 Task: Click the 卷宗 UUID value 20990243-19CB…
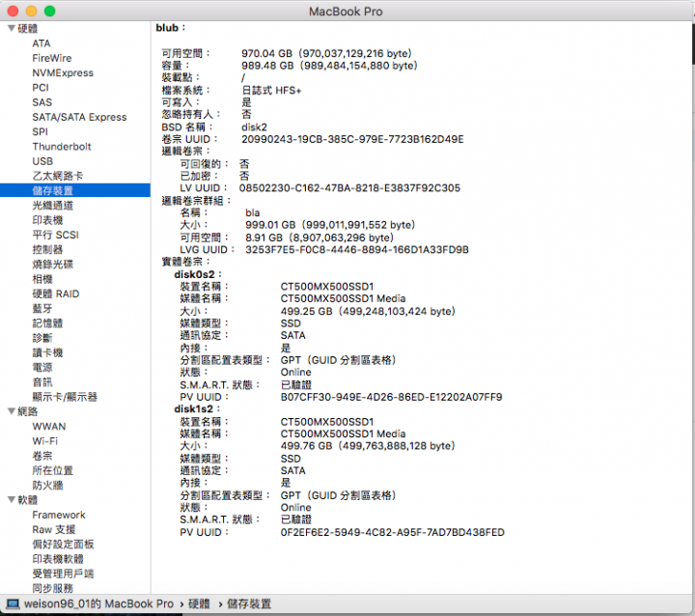[352, 139]
